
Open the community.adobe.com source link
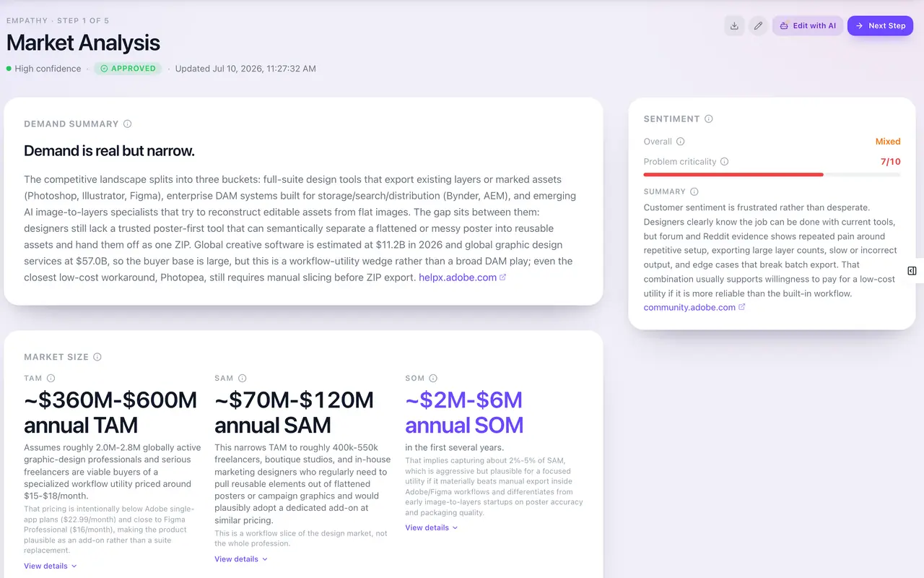694,308
